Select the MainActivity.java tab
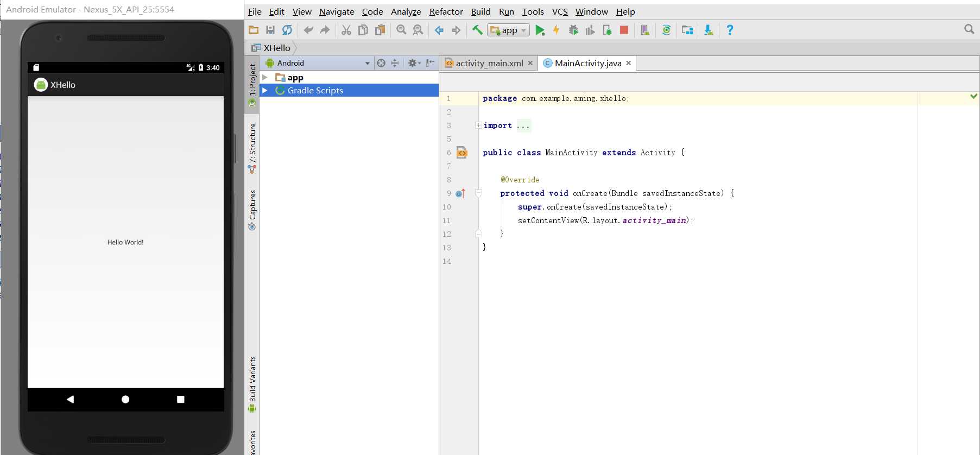This screenshot has width=980, height=455. coord(588,63)
